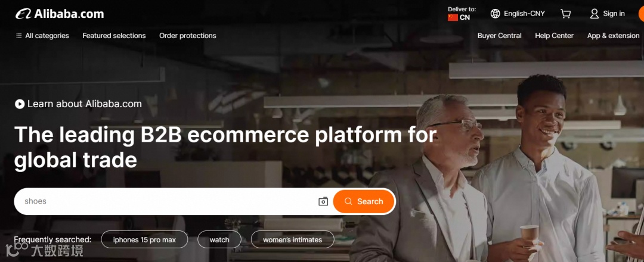Expand the All categories menu
Viewport: 644px width, 262px height.
42,36
